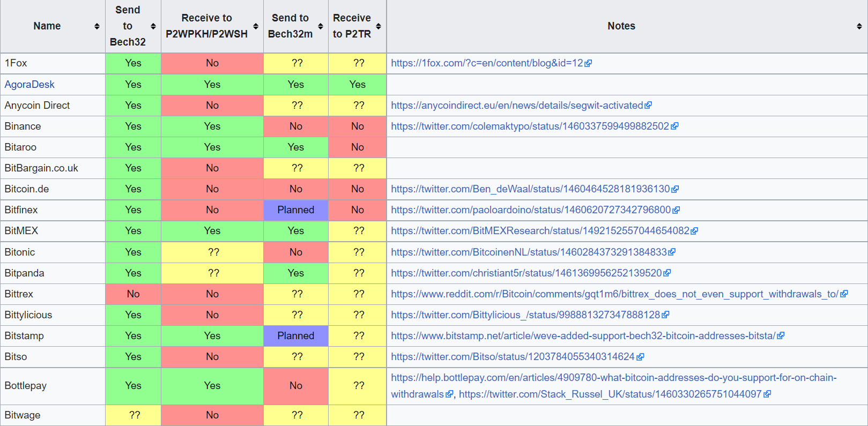Click external link icon after Bitso status URL

640,357
